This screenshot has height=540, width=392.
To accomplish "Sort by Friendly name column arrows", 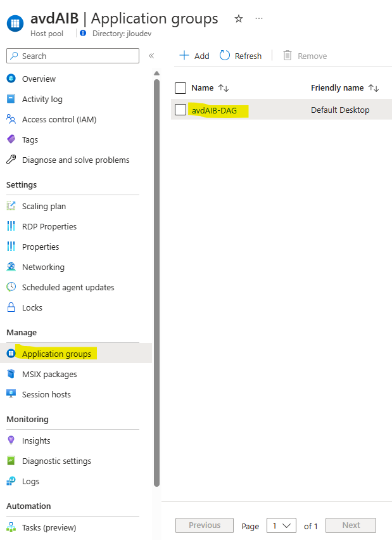I will coord(374,88).
